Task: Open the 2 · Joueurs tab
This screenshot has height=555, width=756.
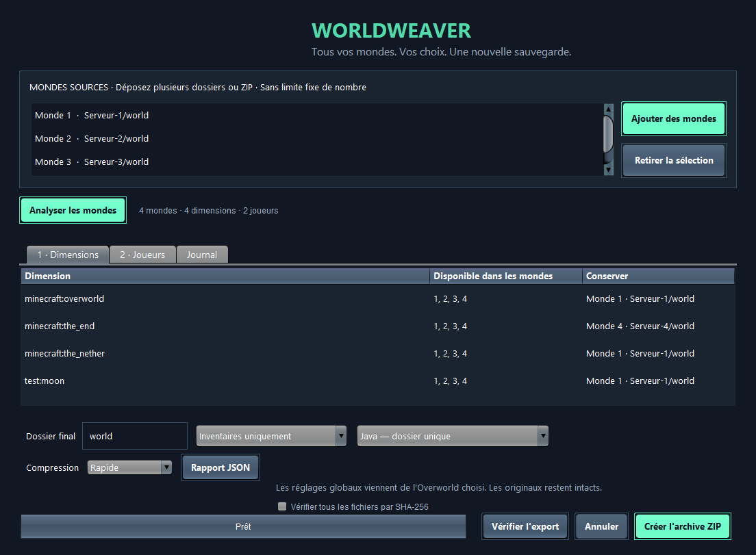Action: coord(142,255)
